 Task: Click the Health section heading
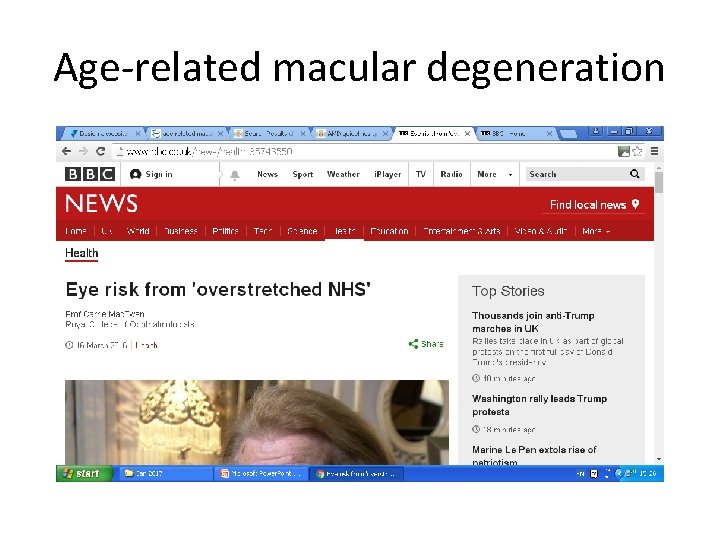(x=81, y=253)
